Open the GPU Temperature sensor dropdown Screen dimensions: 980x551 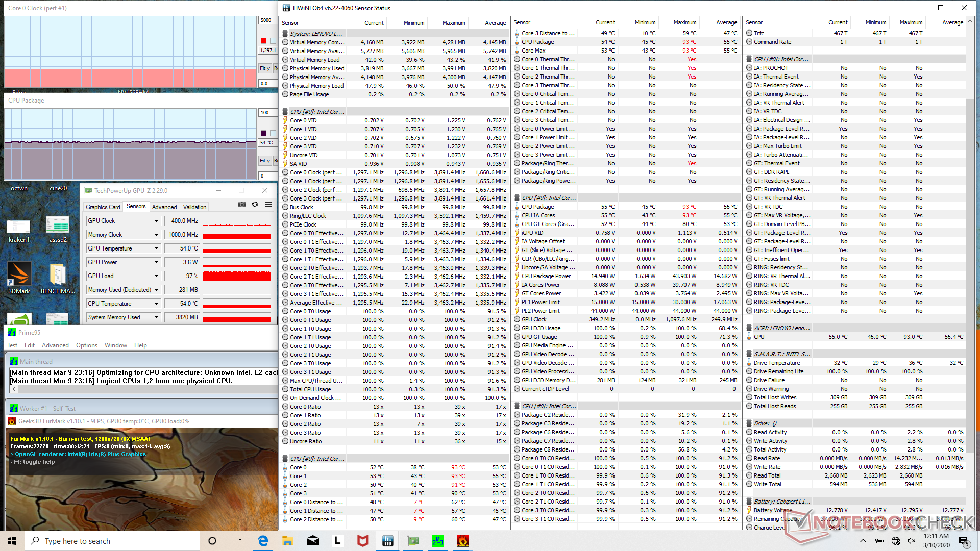pyautogui.click(x=156, y=248)
